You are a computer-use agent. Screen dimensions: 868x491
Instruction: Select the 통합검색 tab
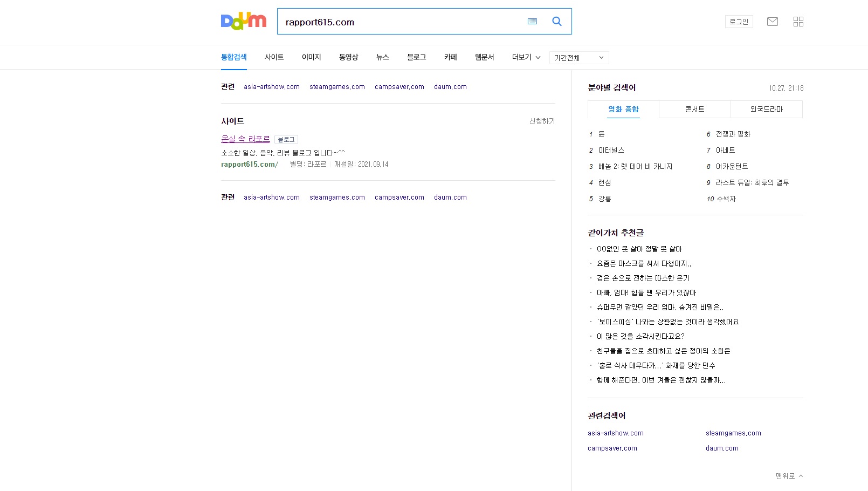(234, 57)
